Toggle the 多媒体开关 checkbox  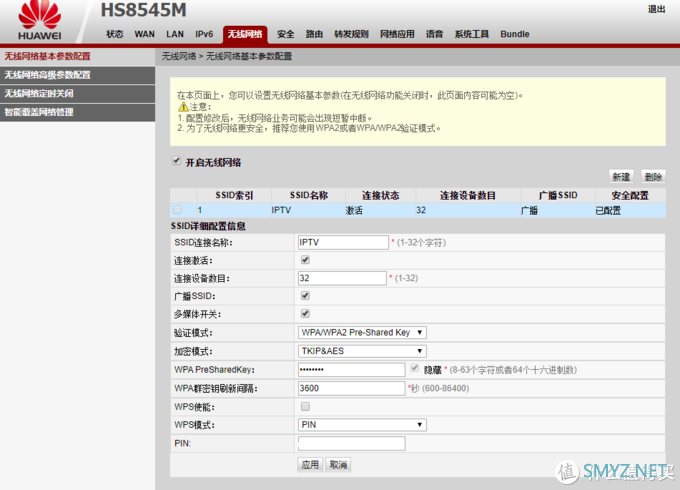pos(305,314)
